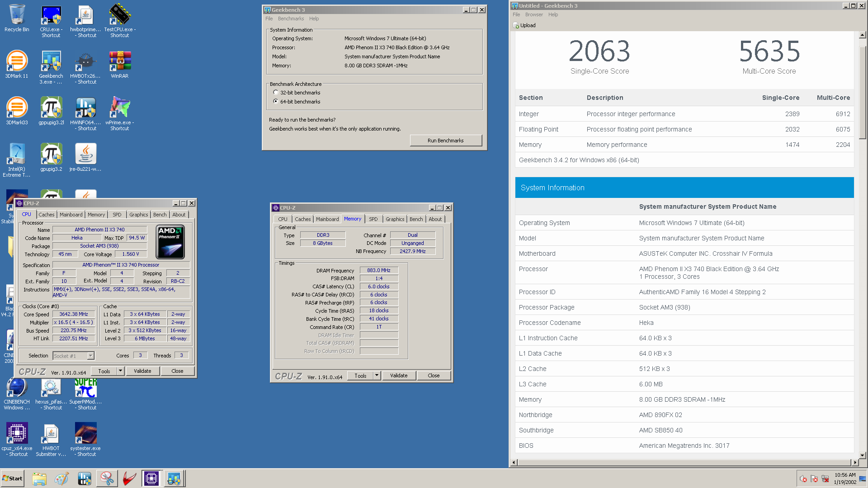The width and height of the screenshot is (868, 488).
Task: Switch to Caches tab in CPU-Z CPU window
Action: (x=46, y=215)
